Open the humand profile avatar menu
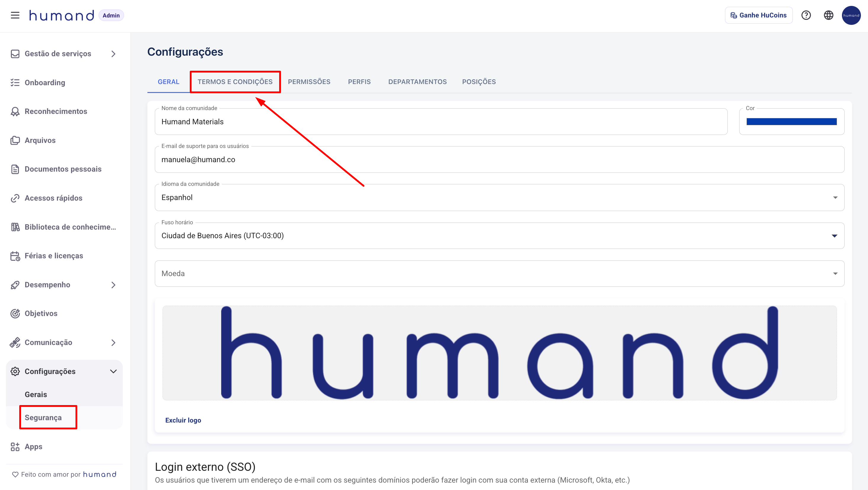The width and height of the screenshot is (868, 490). (851, 15)
